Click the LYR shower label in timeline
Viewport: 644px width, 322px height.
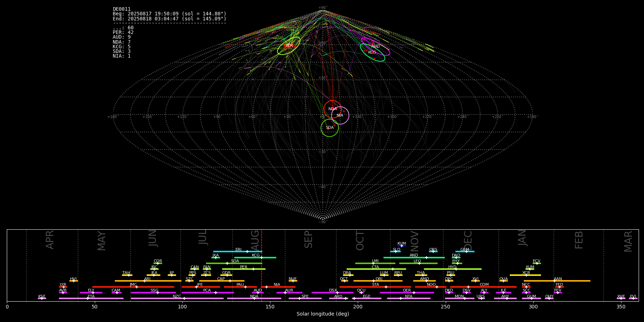(63, 285)
